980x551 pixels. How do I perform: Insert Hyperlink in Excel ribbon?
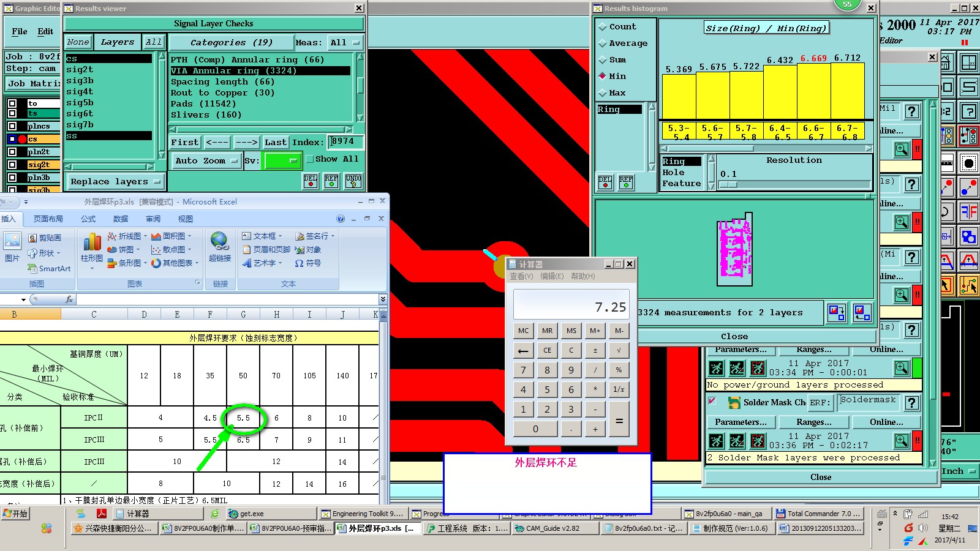(x=220, y=247)
